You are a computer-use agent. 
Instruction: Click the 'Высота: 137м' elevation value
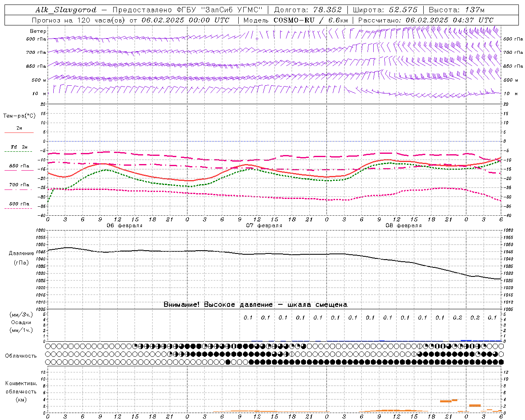456,10
